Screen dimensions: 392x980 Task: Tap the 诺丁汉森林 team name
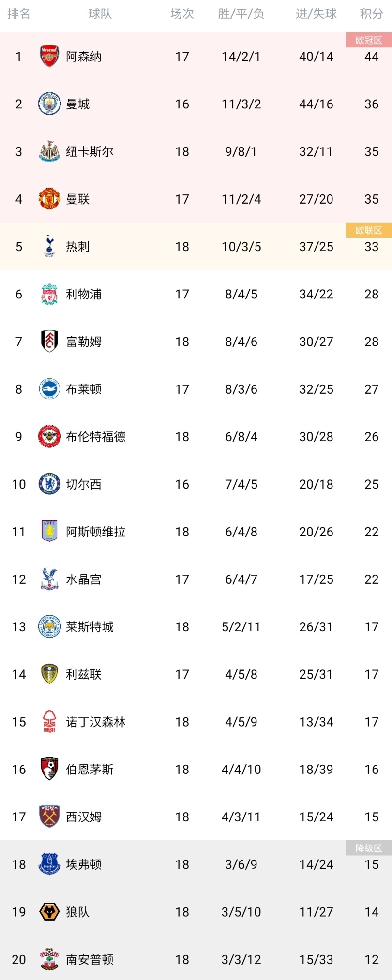(96, 722)
